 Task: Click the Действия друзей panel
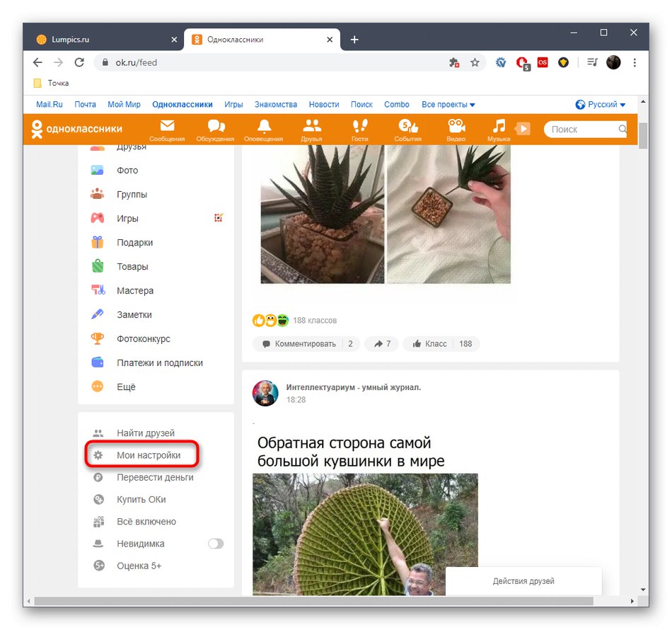523,581
